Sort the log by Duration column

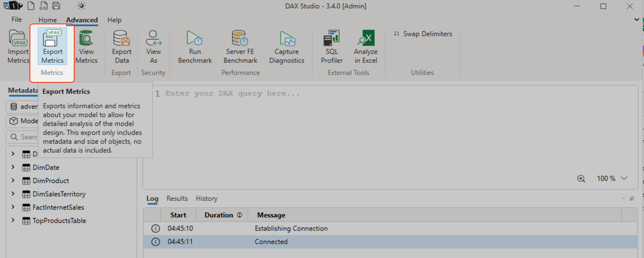click(219, 215)
